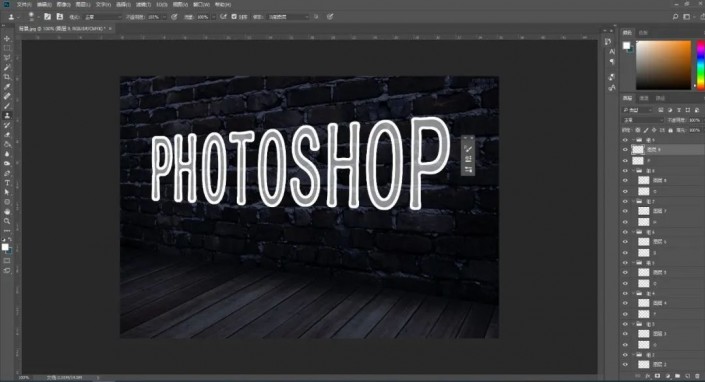This screenshot has width=705, height=382.
Task: Hide the layer 图层 3
Action: (x=625, y=334)
